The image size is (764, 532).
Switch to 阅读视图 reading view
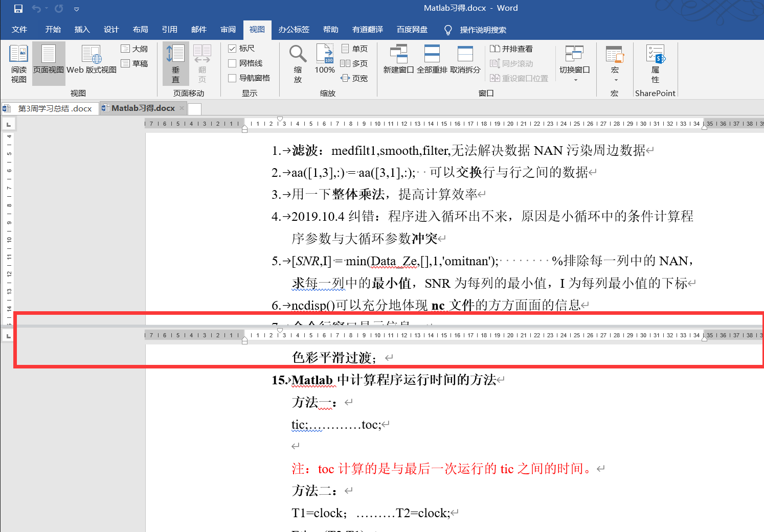coord(19,64)
